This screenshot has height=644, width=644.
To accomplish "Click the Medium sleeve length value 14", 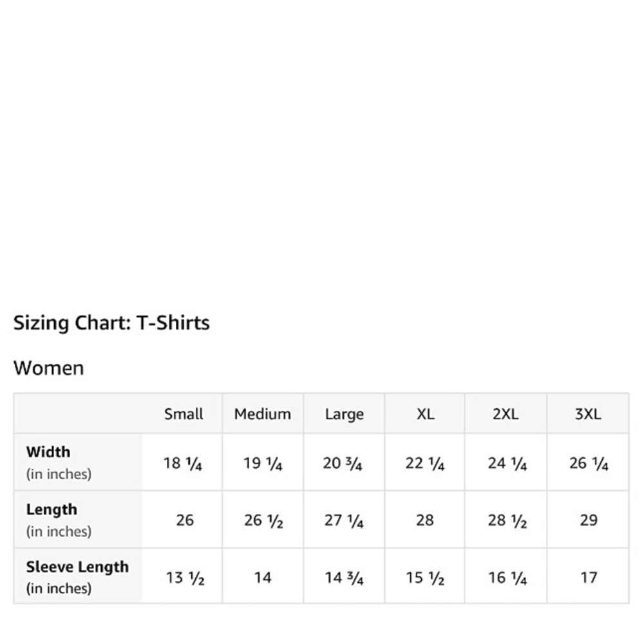I will pyautogui.click(x=263, y=578).
